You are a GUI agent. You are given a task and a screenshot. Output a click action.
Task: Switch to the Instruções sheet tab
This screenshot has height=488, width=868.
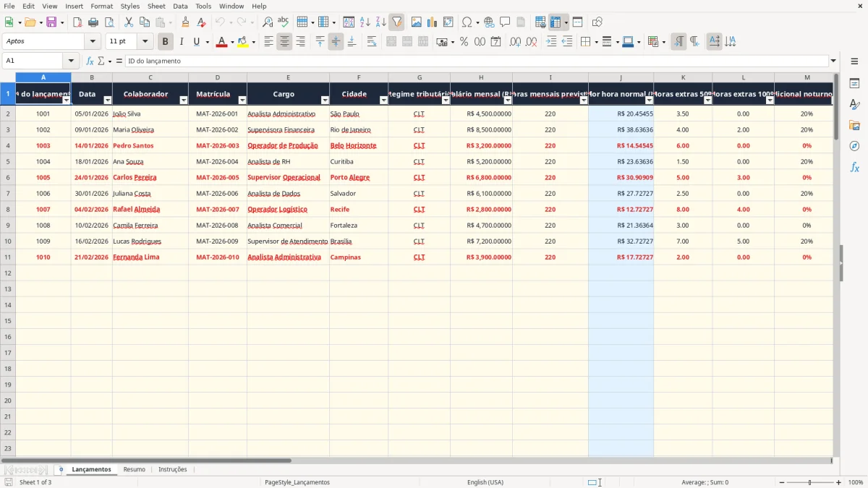pos(173,470)
